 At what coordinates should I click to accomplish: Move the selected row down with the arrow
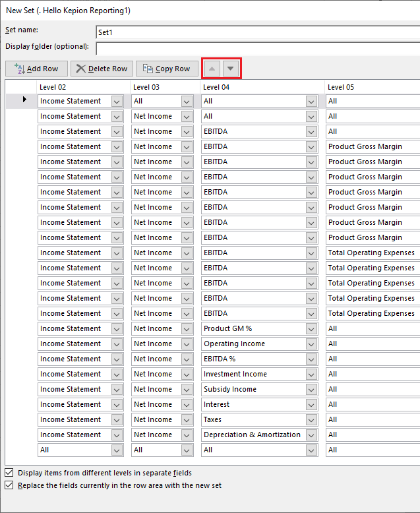[x=231, y=69]
